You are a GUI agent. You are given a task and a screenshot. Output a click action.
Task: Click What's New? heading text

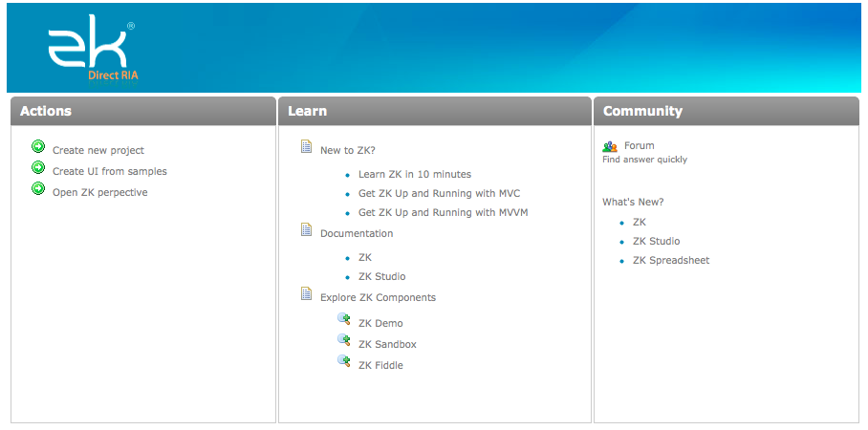pyautogui.click(x=633, y=202)
